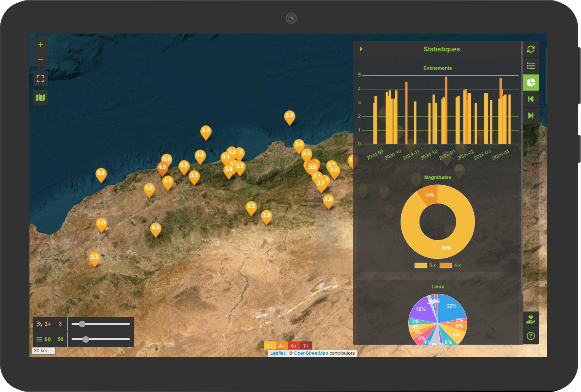Viewport: 581px width, 392px height.
Task: Collapse the Statistiques panel with the arrow
Action: tap(361, 49)
